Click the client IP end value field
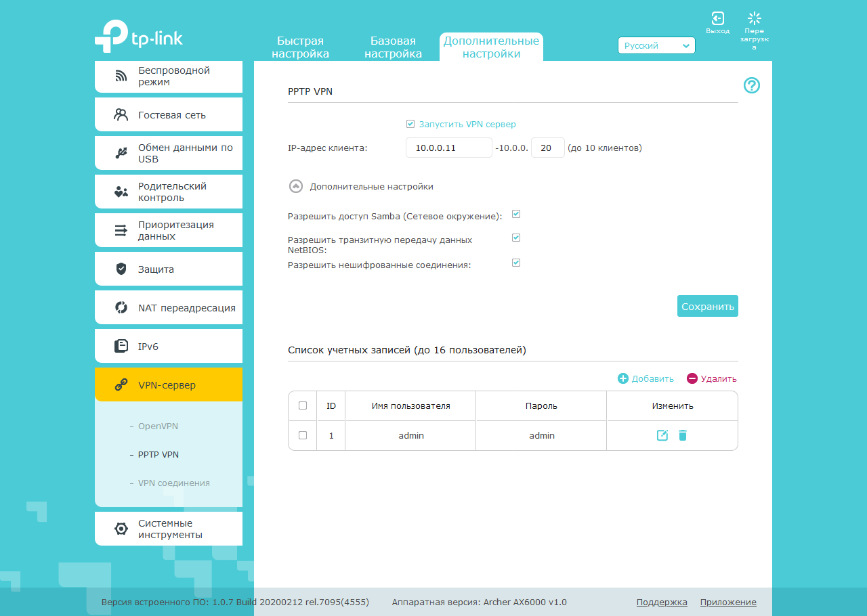 click(548, 148)
